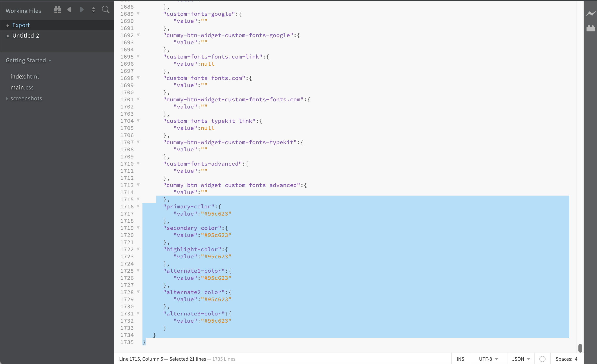Screen dimensions: 597x364
Task: Click the split editor up-down arrows icon
Action: [x=94, y=10]
